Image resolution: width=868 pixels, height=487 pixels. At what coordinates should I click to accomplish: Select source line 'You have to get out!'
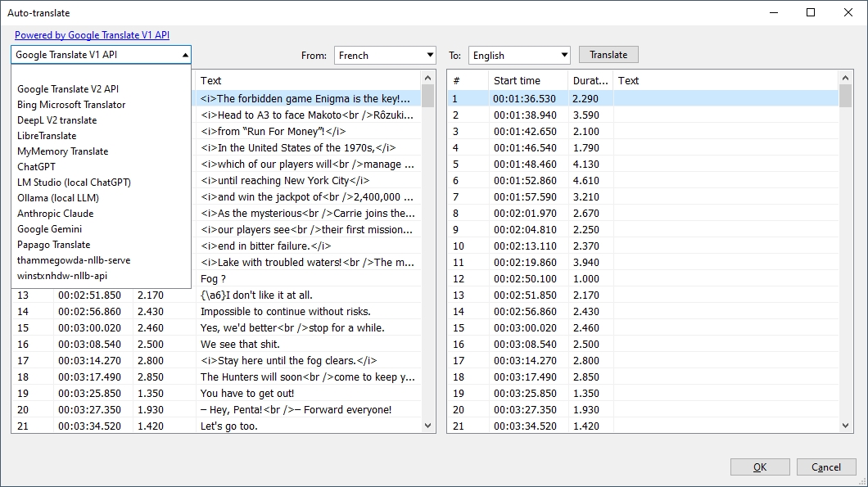216,394
